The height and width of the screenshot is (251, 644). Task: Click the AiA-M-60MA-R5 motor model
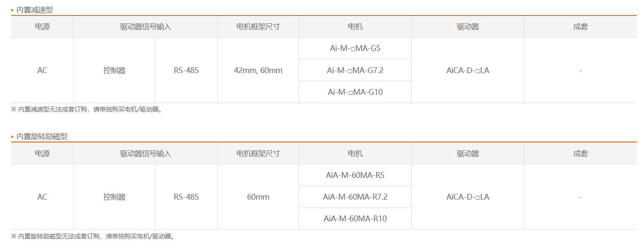tap(355, 175)
